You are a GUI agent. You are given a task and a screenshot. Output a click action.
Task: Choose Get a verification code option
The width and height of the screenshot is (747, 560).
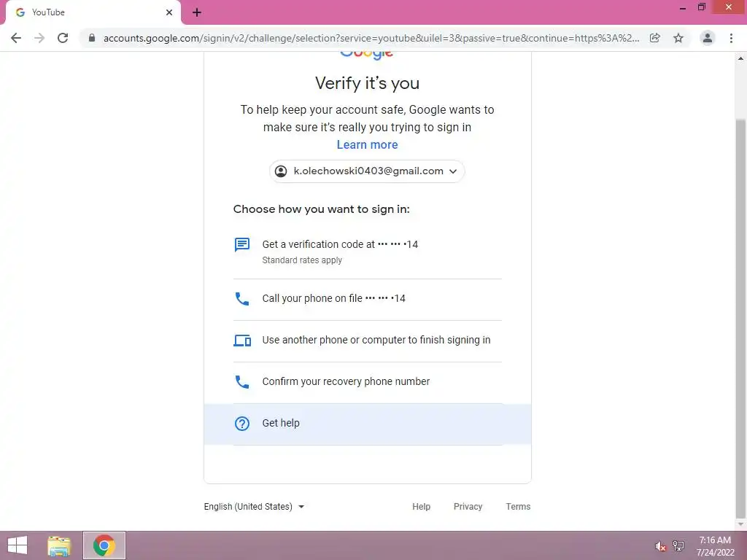tap(368, 252)
